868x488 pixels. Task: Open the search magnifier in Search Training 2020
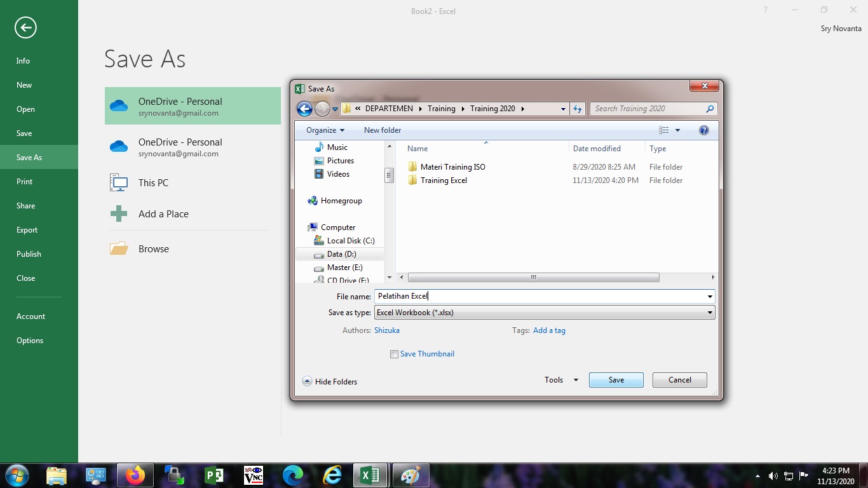click(711, 109)
